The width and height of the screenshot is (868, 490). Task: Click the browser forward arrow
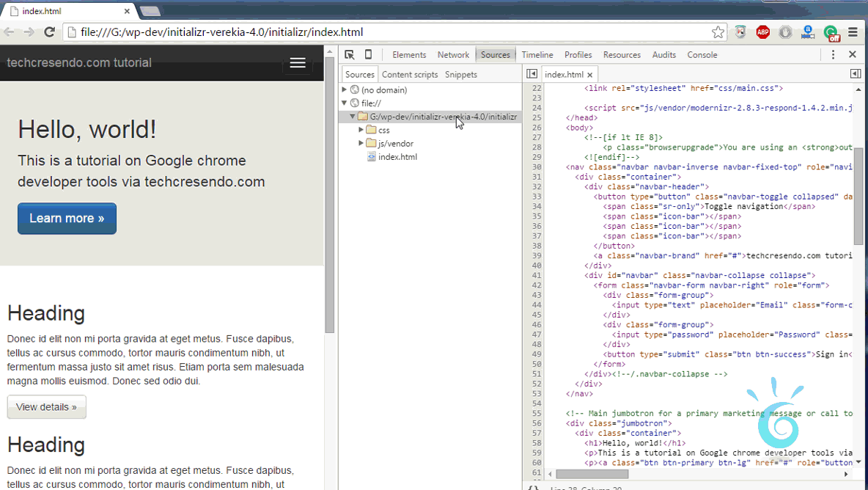pyautogui.click(x=29, y=32)
